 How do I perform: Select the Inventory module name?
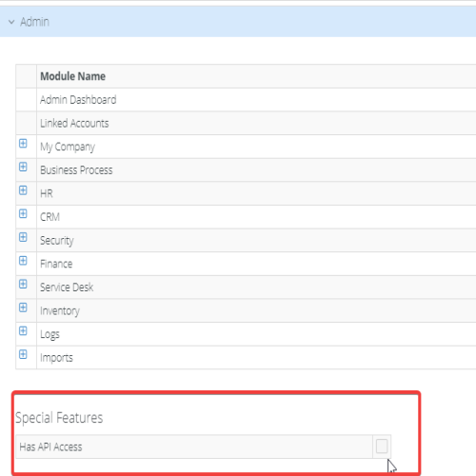(60, 311)
